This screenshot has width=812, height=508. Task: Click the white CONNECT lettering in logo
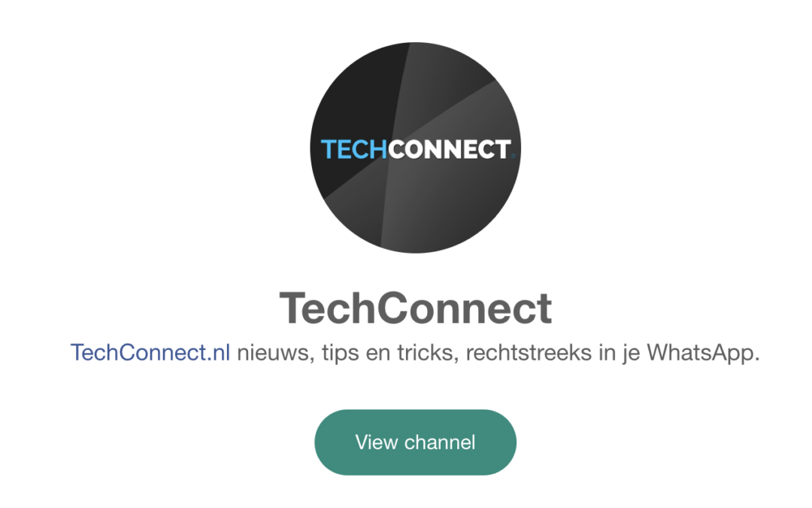pyautogui.click(x=450, y=149)
